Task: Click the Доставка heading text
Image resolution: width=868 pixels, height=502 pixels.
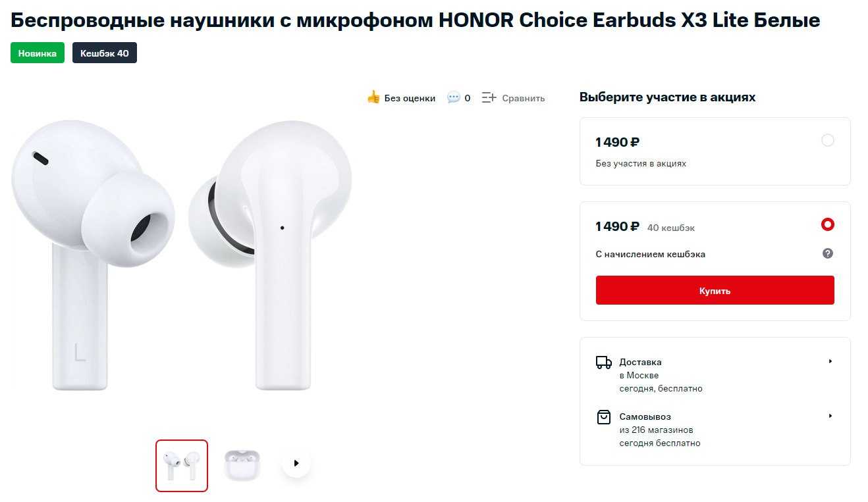Action: (640, 362)
